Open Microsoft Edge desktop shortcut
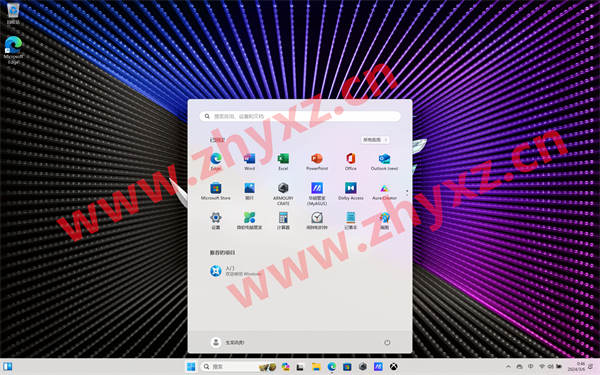The height and width of the screenshot is (375, 600). point(13,50)
